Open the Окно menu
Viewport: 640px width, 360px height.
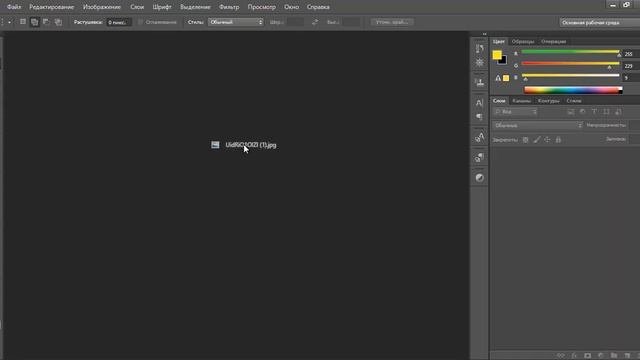(291, 7)
